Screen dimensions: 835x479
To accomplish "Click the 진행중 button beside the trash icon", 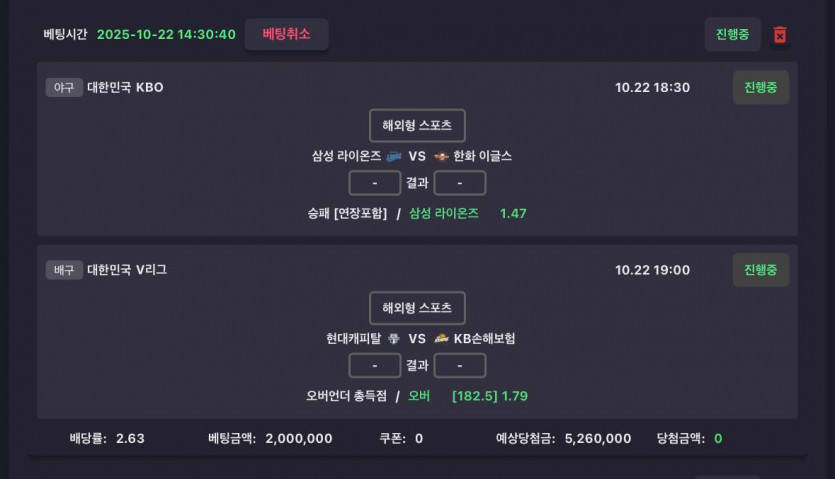I will [732, 34].
